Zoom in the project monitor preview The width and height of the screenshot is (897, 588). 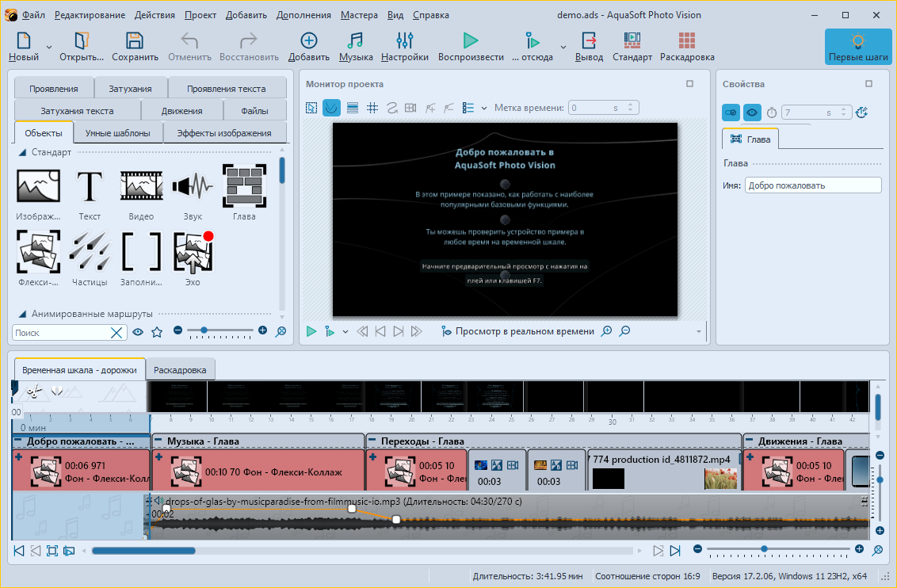click(606, 330)
